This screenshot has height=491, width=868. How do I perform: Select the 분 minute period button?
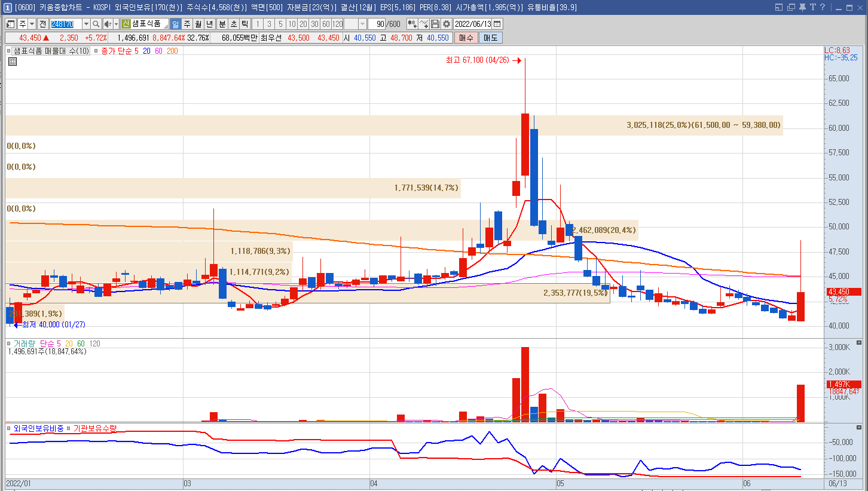222,24
